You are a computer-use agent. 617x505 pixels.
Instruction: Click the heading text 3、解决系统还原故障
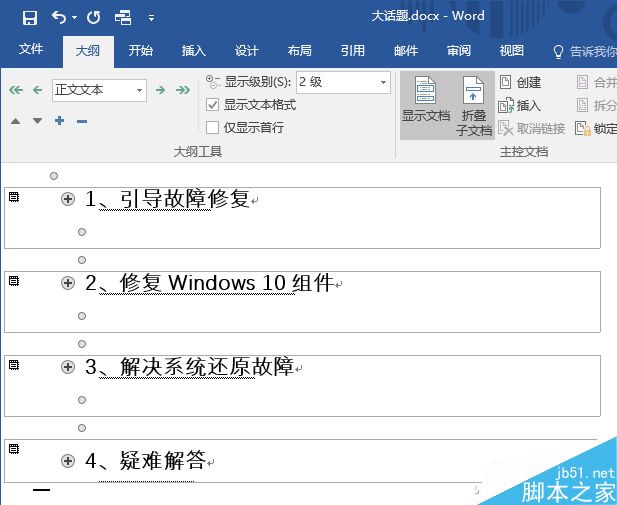[190, 367]
